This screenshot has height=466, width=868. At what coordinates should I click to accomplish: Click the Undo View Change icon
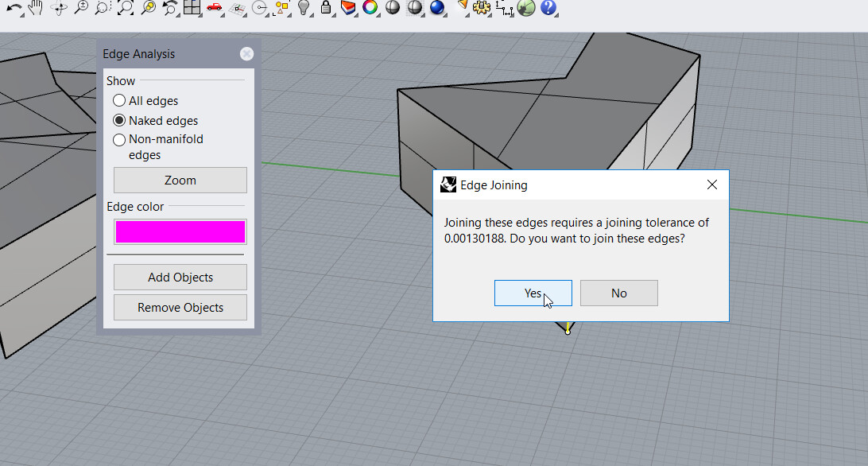pyautogui.click(x=170, y=7)
